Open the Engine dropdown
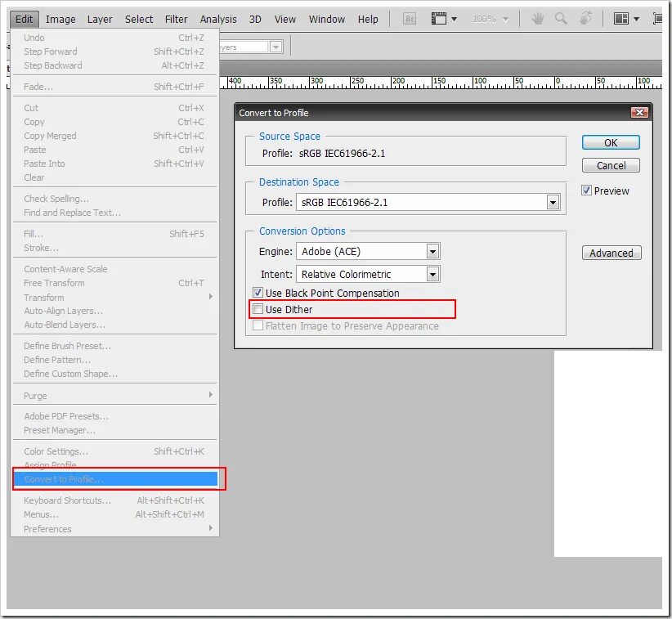This screenshot has width=672, height=619. point(432,252)
